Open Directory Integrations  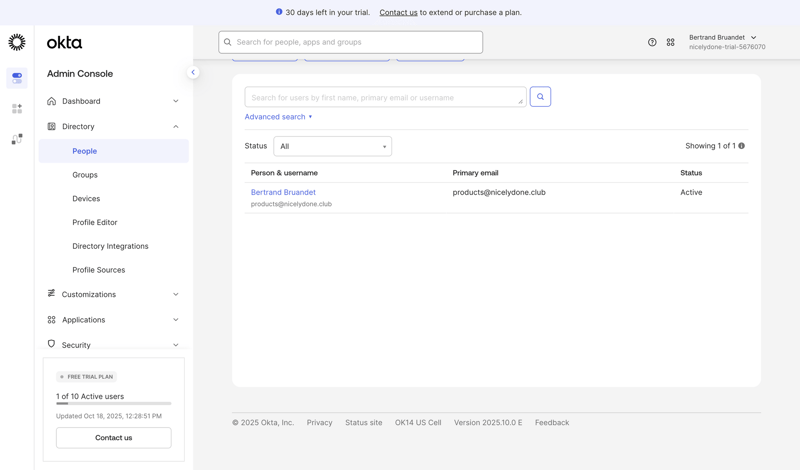(x=110, y=246)
